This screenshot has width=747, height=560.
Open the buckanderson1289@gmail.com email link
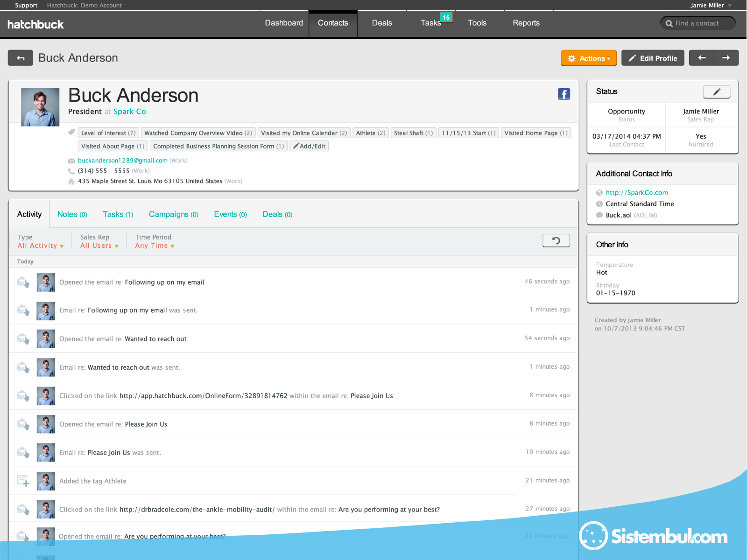click(122, 161)
